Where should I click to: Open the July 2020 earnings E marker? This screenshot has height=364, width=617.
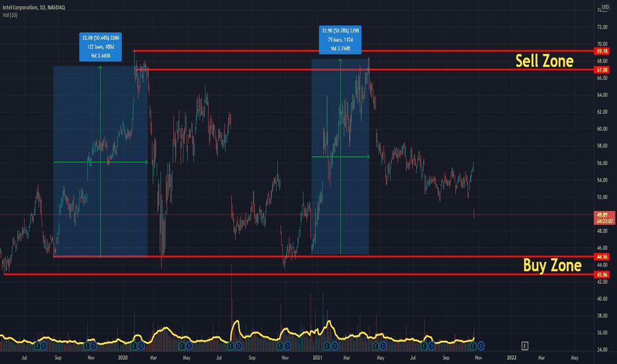coord(231,346)
